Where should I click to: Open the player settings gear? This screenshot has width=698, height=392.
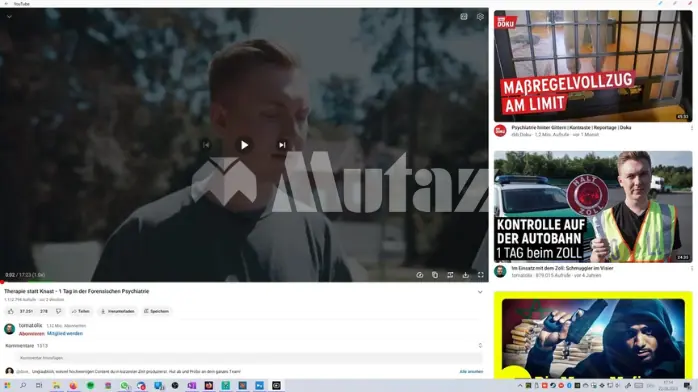480,16
